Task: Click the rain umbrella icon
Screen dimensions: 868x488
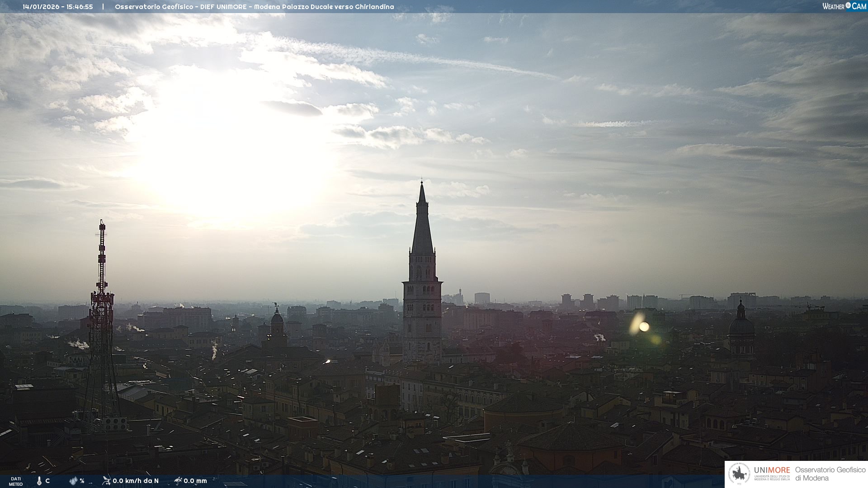Action: click(178, 481)
